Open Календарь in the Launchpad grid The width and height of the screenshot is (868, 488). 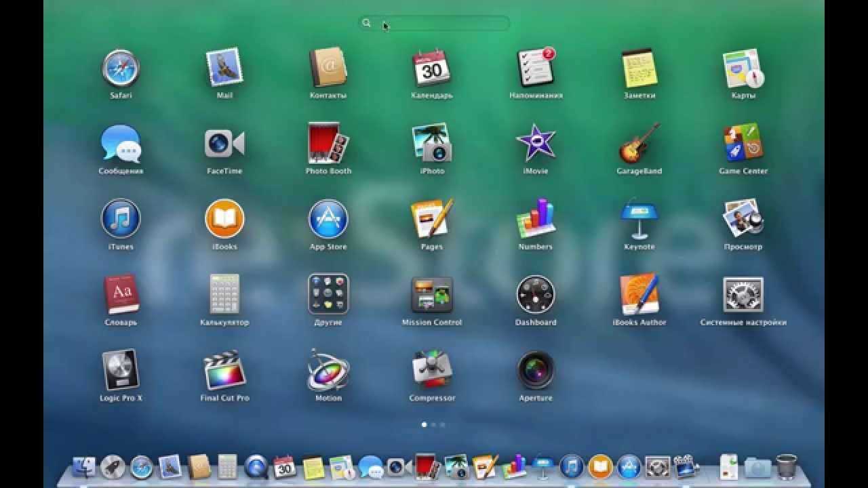click(432, 68)
